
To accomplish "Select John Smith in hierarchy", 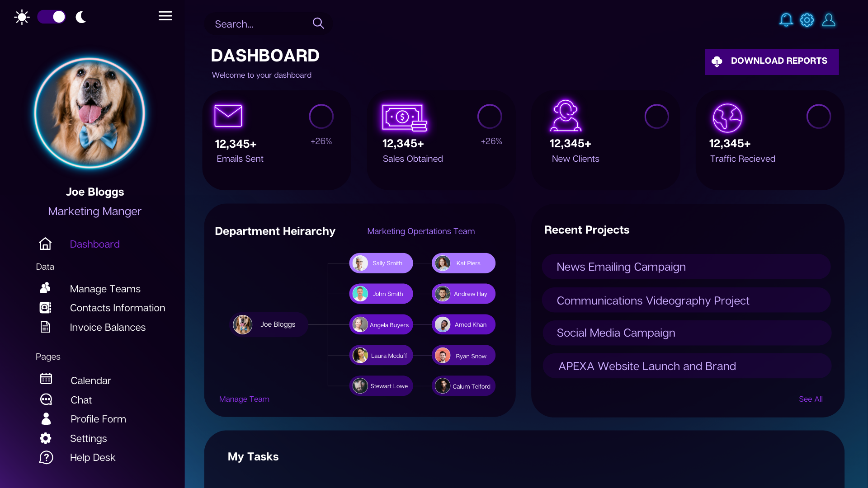I will click(381, 294).
